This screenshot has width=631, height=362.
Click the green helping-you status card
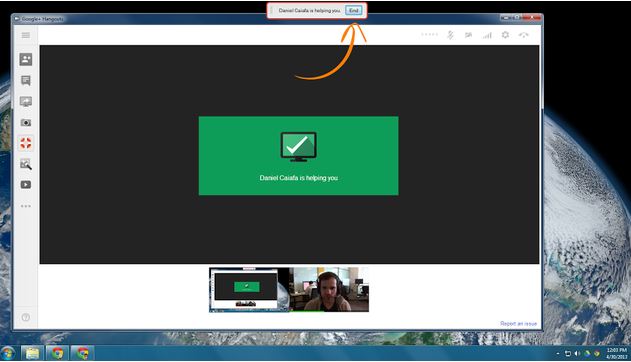coord(299,156)
